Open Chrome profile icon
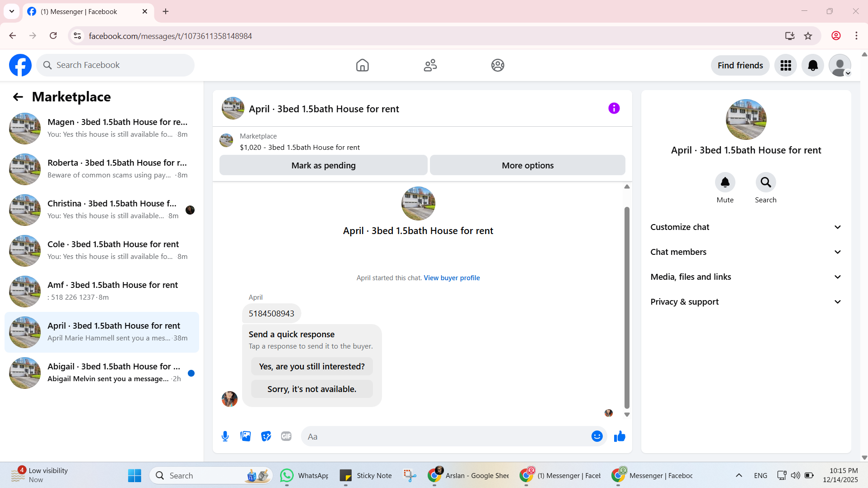Viewport: 868px width, 488px height. coord(836,36)
